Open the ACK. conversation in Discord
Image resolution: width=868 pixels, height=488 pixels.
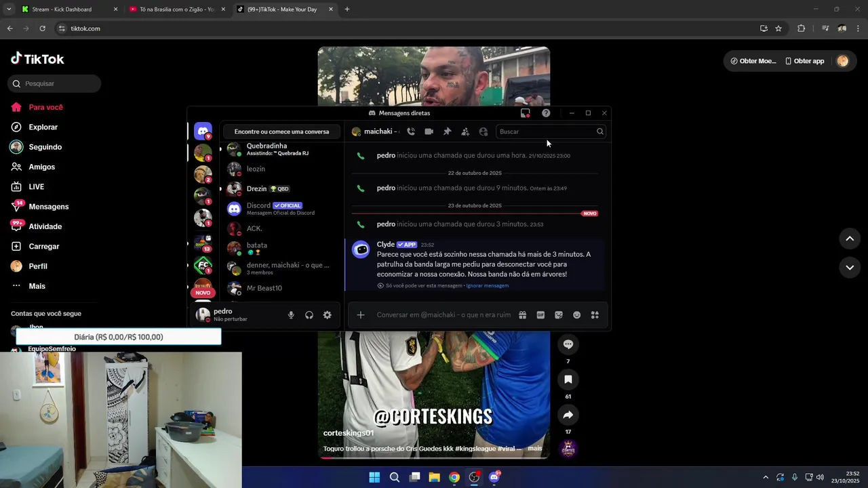coord(281,228)
